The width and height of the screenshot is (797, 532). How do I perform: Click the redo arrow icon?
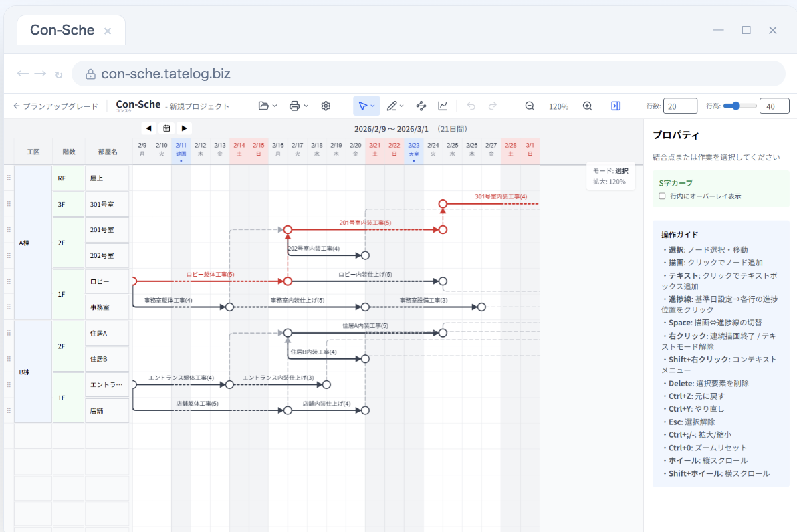493,106
